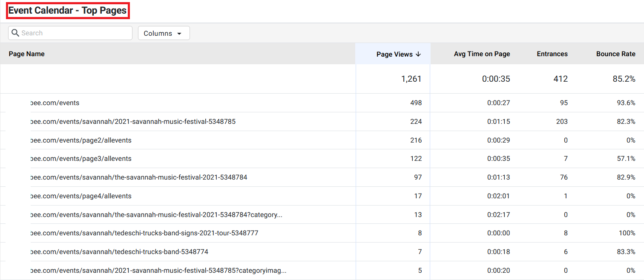This screenshot has height=280, width=644.
Task: Click the 2021-savannah-music-festival-5348785 page row
Action: (133, 122)
